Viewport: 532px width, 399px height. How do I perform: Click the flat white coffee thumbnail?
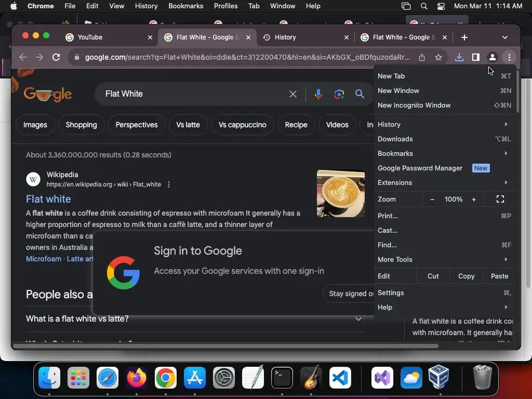341,193
